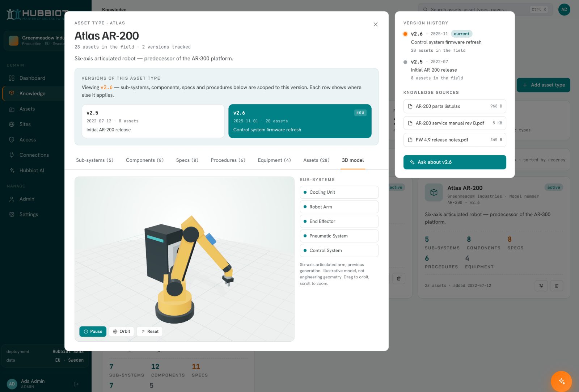Open the Admin section

[27, 199]
